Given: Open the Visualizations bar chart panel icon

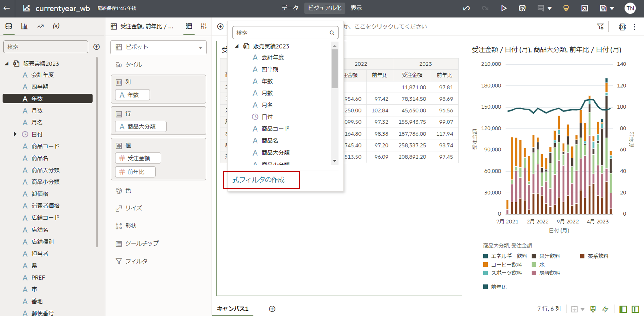Looking at the screenshot, I should pos(25,26).
